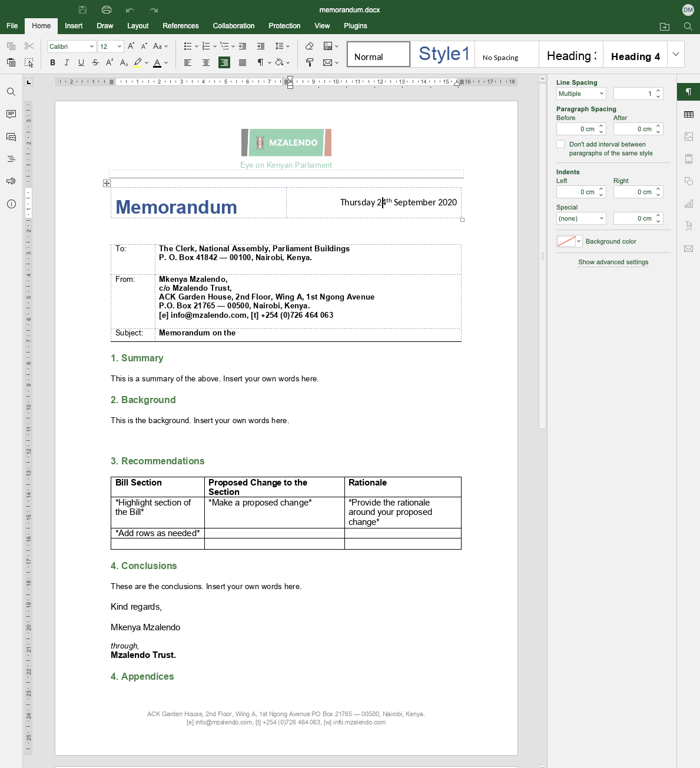
Task: Click the Strikethrough icon
Action: pyautogui.click(x=95, y=63)
